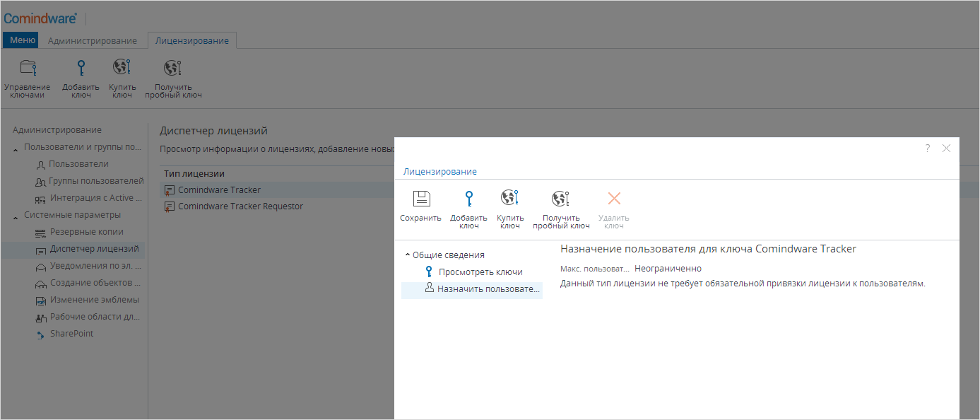Image resolution: width=980 pixels, height=420 pixels.
Task: Click the Comindware logo
Action: [x=40, y=18]
